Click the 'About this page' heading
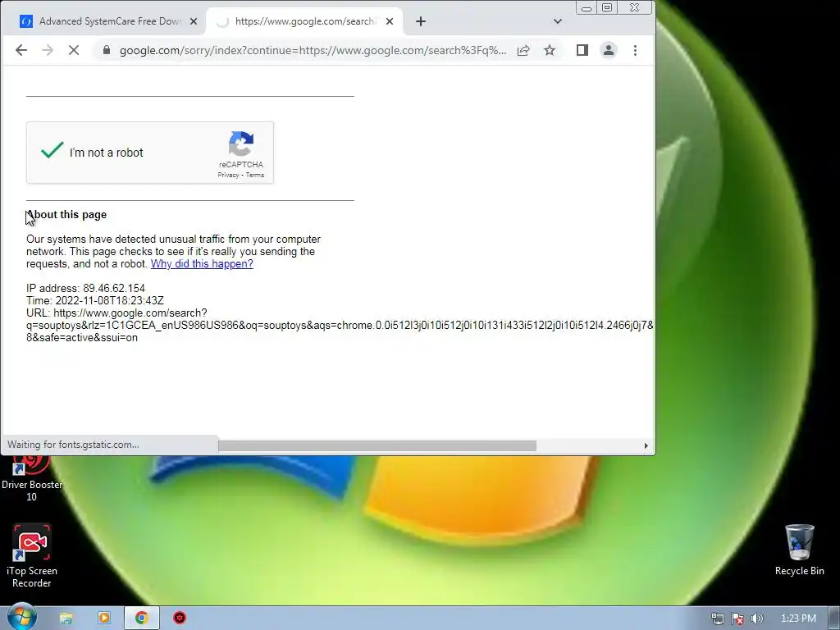The height and width of the screenshot is (630, 840). (x=66, y=215)
